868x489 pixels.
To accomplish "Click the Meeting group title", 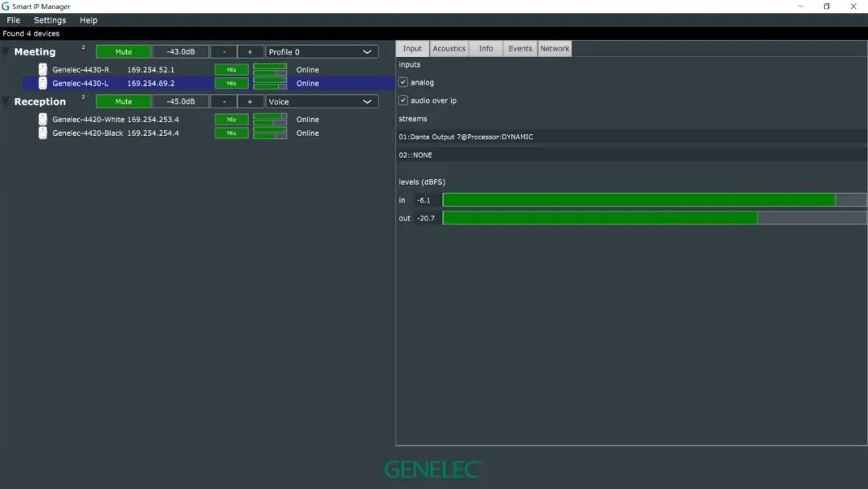I will tap(35, 51).
